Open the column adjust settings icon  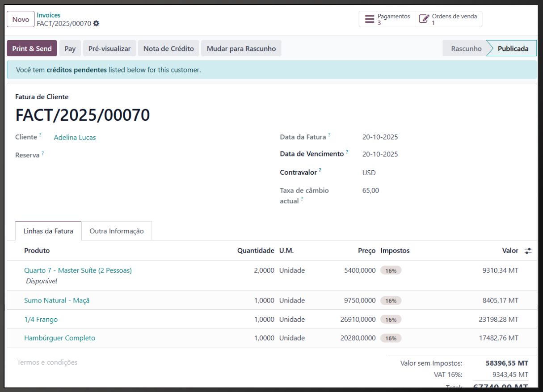(x=528, y=251)
